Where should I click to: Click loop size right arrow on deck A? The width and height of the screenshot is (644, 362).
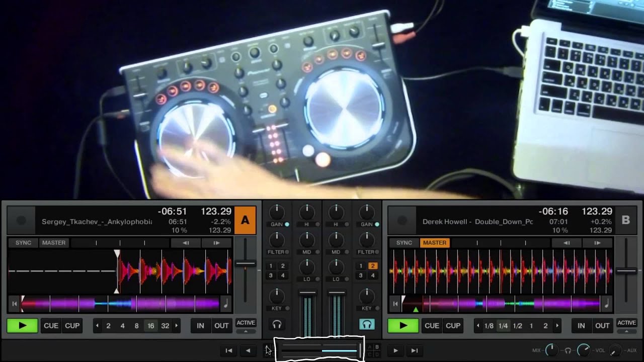click(176, 326)
